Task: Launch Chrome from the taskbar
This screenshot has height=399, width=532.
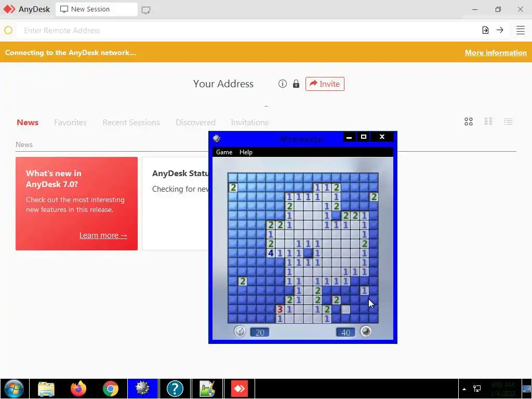Action: pyautogui.click(x=111, y=389)
